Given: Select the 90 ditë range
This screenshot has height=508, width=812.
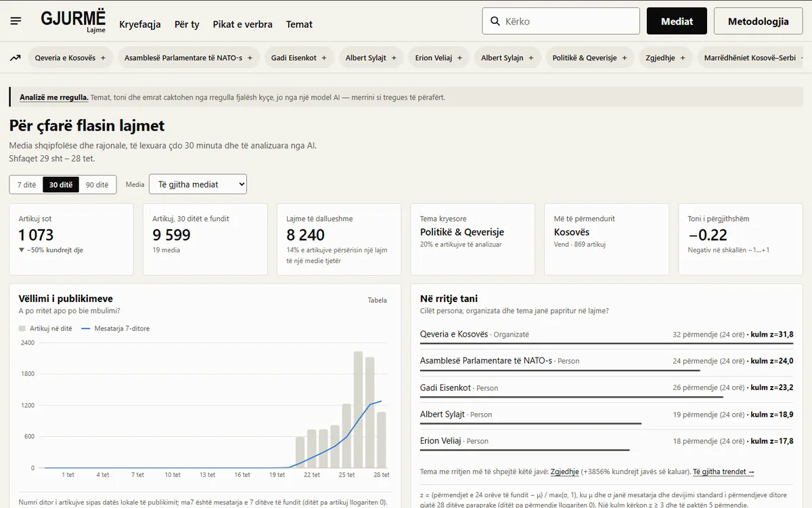Looking at the screenshot, I should [97, 184].
